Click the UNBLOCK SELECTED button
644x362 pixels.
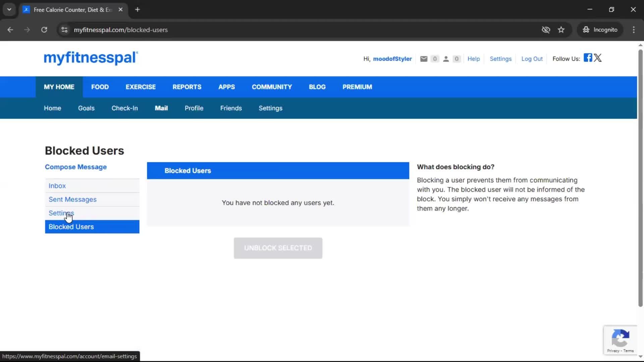(278, 248)
